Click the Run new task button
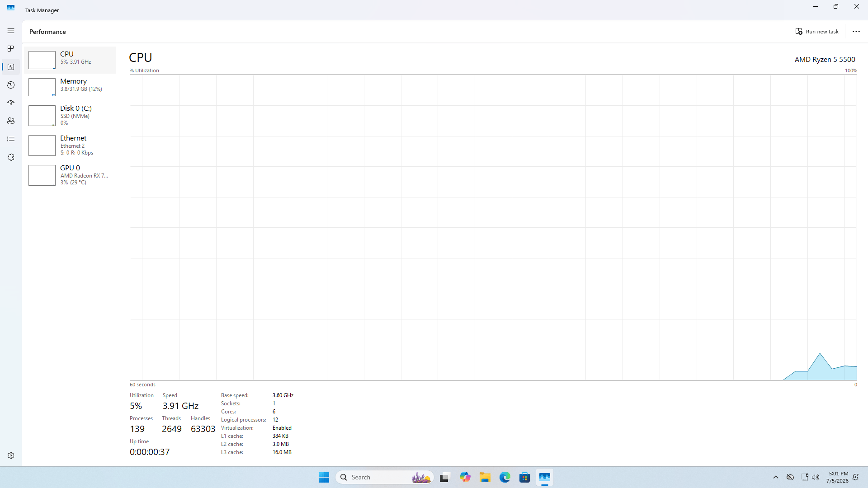This screenshot has width=868, height=488. 817,32
